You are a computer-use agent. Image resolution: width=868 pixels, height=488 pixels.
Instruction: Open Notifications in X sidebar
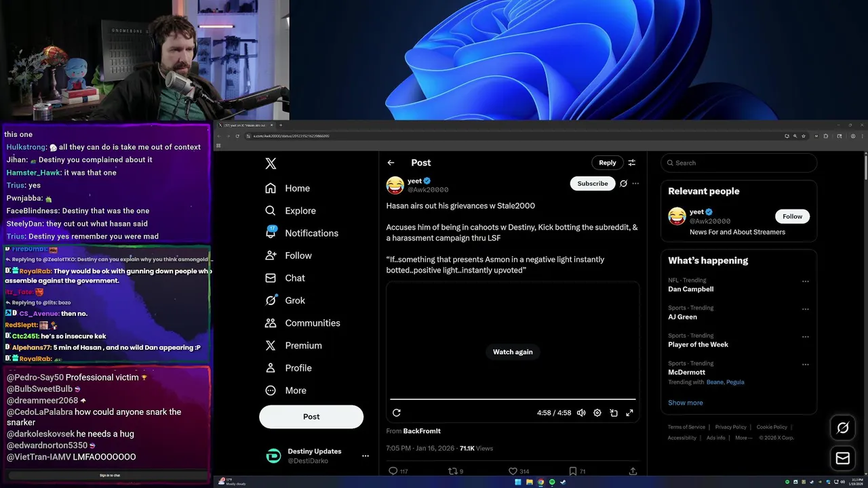tap(301, 233)
